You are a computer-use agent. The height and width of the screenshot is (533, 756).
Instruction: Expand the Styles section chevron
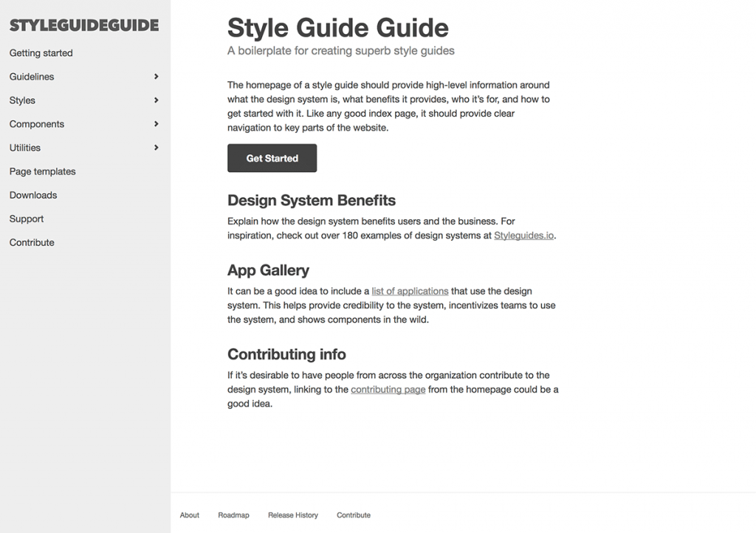point(156,100)
